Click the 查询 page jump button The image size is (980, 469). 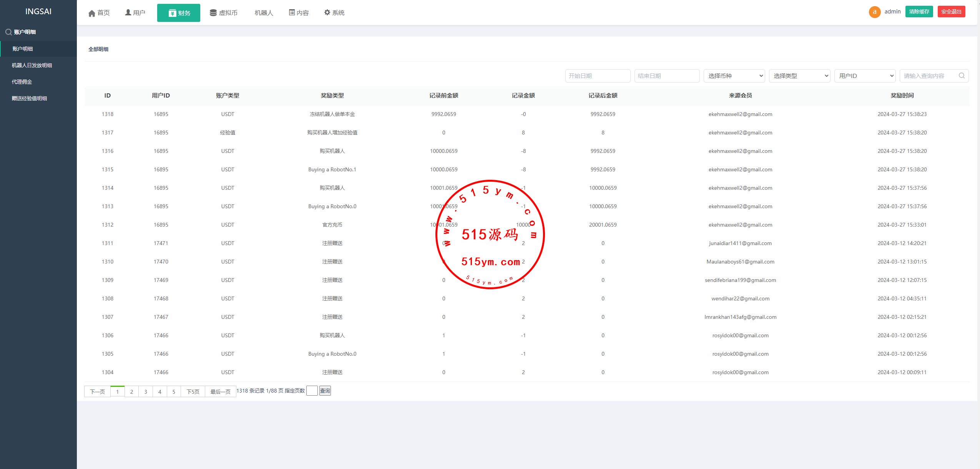[325, 391]
